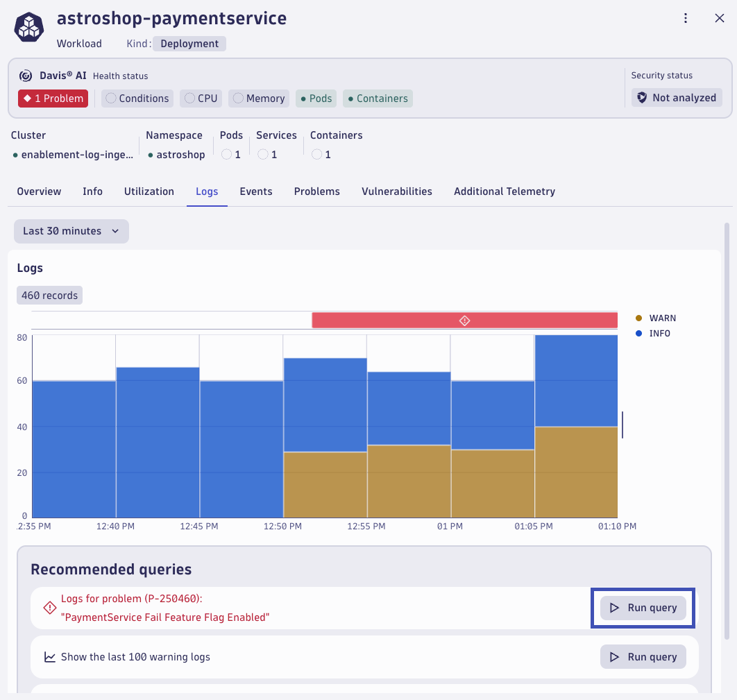Click the Deployment kind badge

point(189,44)
